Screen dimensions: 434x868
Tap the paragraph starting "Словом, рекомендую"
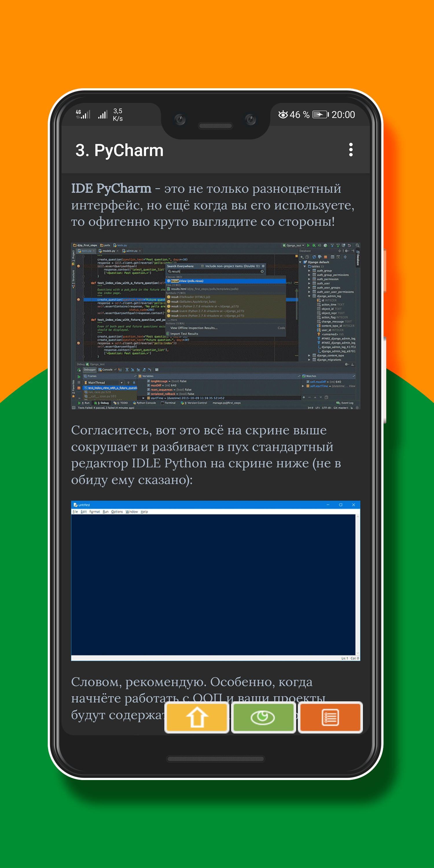(198, 698)
